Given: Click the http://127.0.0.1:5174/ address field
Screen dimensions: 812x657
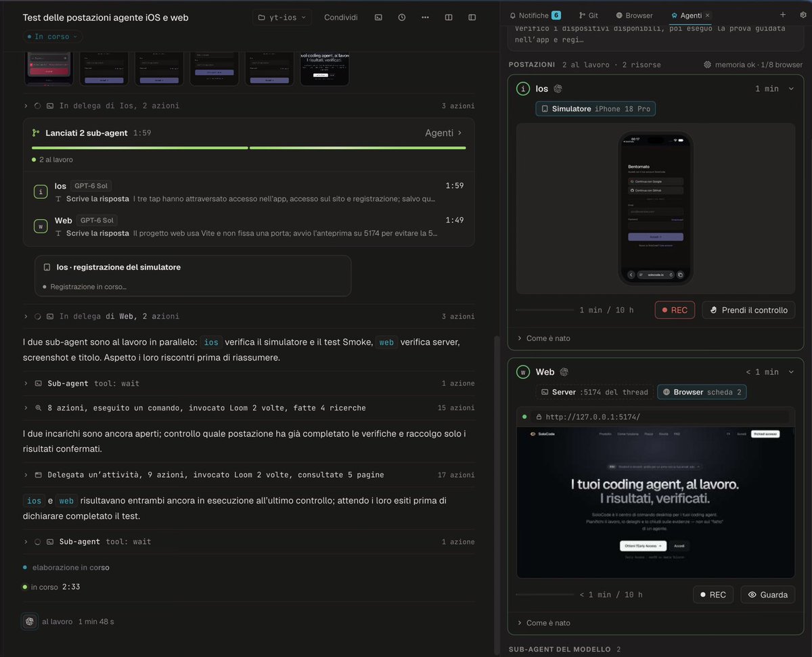Looking at the screenshot, I should point(660,417).
